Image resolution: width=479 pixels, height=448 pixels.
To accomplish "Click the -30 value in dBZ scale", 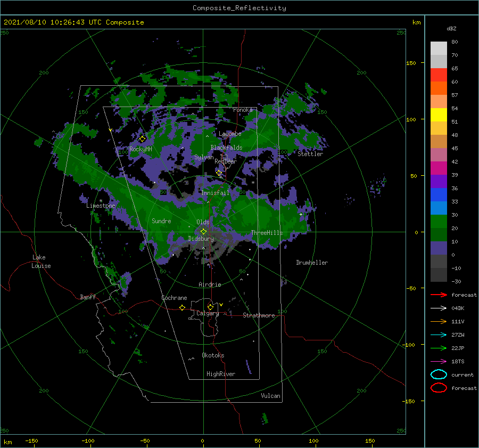I will point(456,281).
